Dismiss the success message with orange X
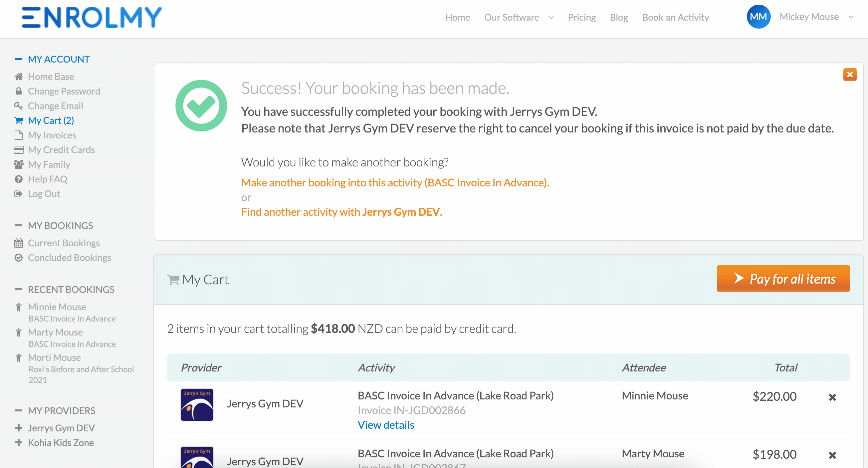The width and height of the screenshot is (868, 468). pos(850,74)
